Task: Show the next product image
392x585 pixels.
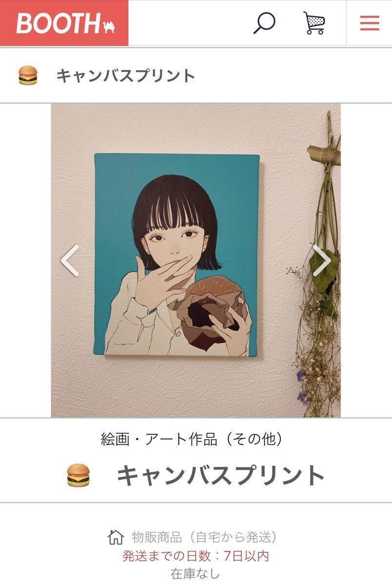Action: click(x=322, y=260)
